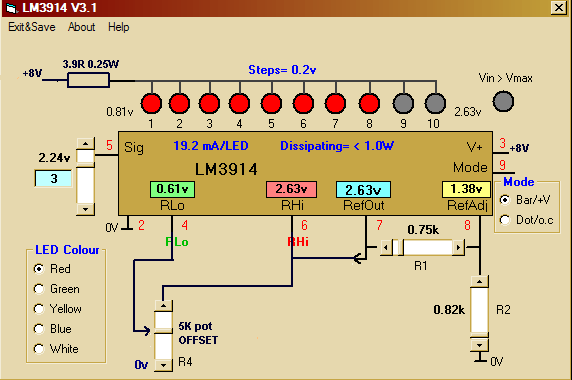
Task: Click the Vin > Vmax indicator LED
Action: (503, 101)
